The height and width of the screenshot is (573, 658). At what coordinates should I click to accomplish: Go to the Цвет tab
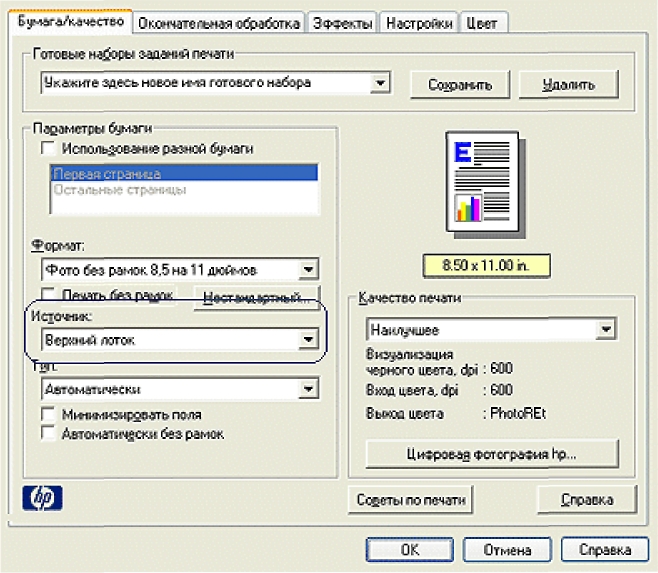[x=484, y=22]
